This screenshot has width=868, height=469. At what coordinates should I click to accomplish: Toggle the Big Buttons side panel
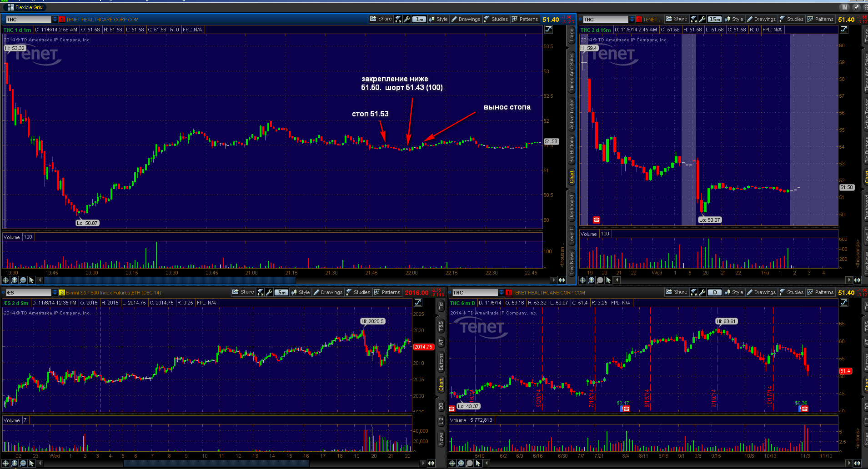click(572, 150)
